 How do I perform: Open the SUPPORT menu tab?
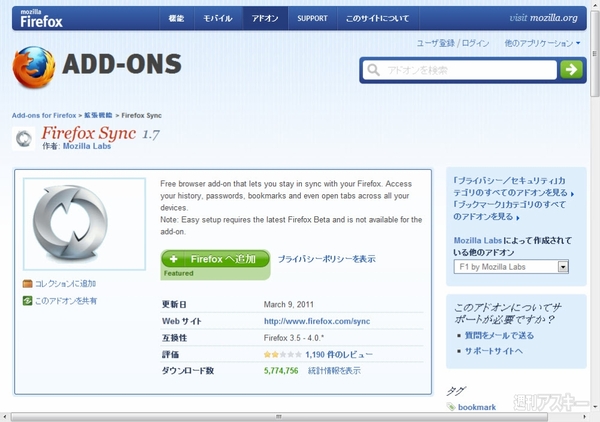(x=312, y=18)
